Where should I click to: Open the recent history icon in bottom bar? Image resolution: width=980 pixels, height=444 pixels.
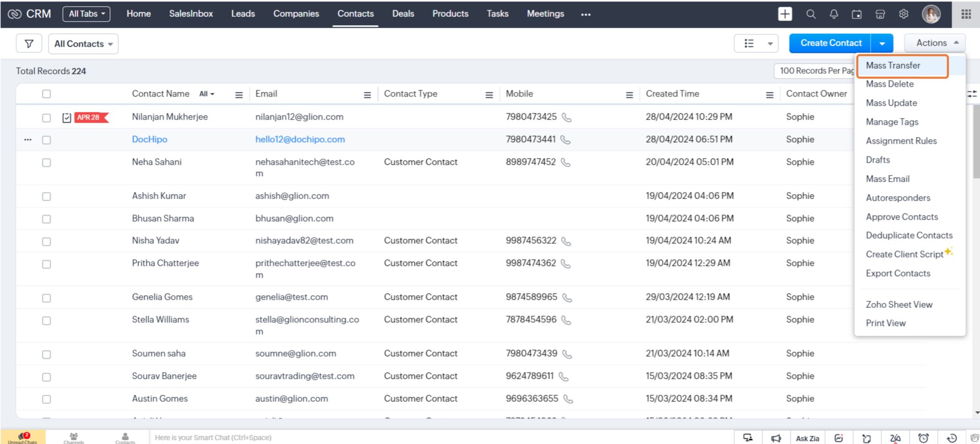(951, 437)
